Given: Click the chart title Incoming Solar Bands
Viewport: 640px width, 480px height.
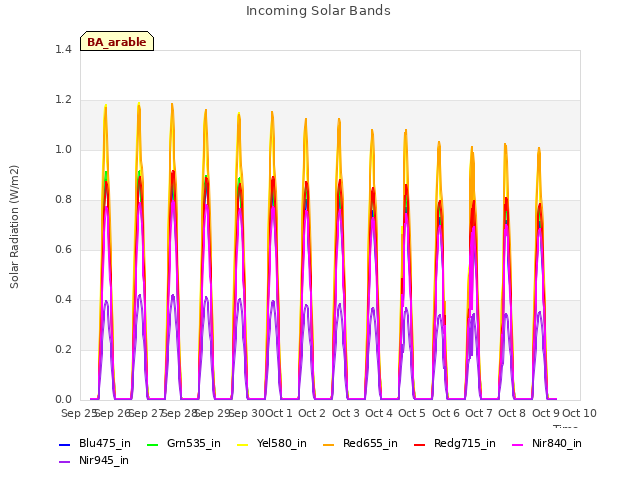Looking at the screenshot, I should (x=318, y=11).
